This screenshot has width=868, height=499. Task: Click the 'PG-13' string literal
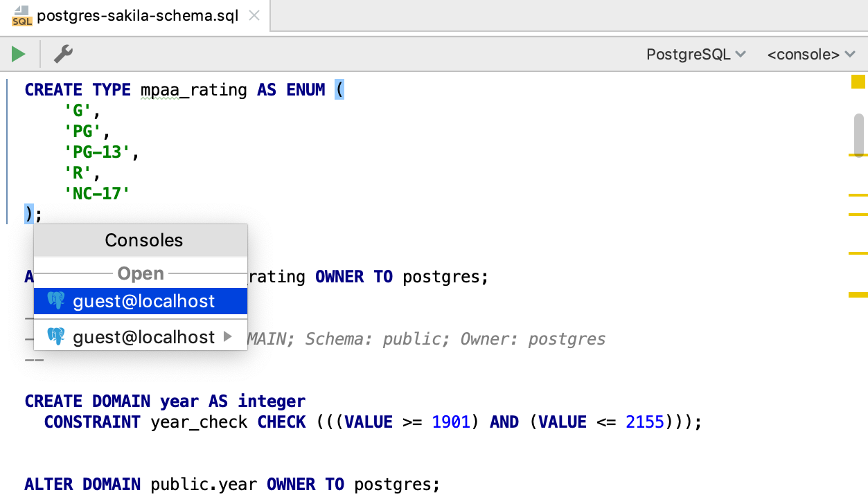coord(97,152)
